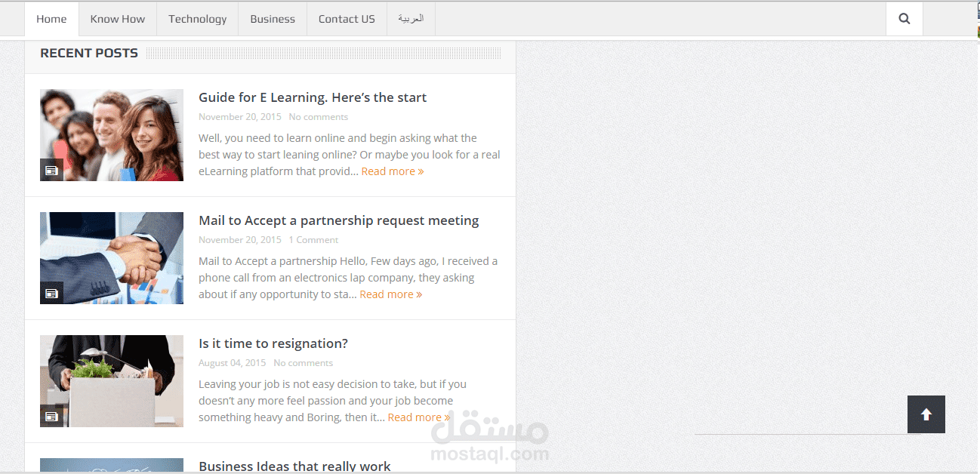Click post-format icon on E Learning thumbnail
Image resolution: width=980 pixels, height=474 pixels.
[51, 170]
